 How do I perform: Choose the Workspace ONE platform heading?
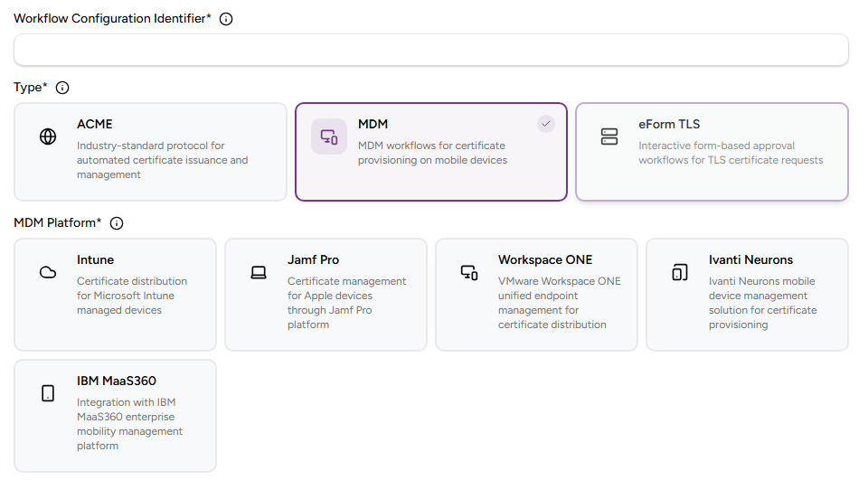point(545,259)
